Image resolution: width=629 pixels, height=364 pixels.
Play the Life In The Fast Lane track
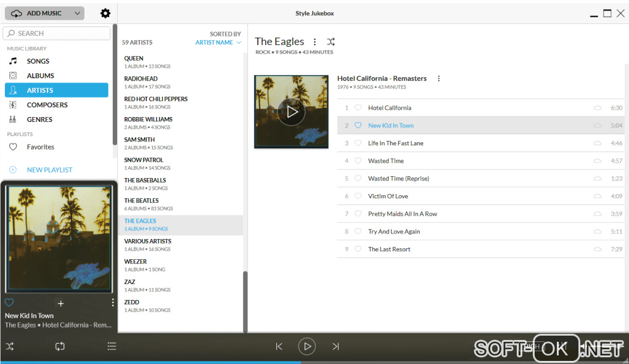pyautogui.click(x=480, y=143)
